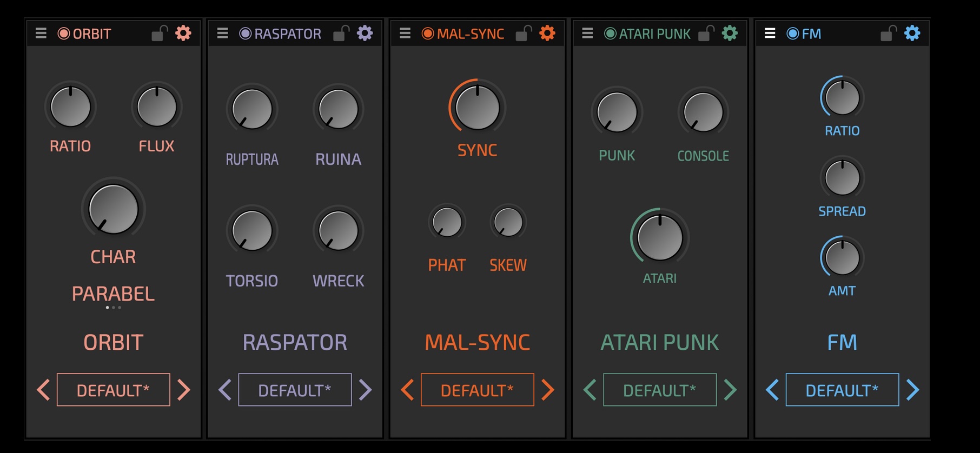Click the PUNK knob
Image resolution: width=980 pixels, height=453 pixels.
point(617,112)
